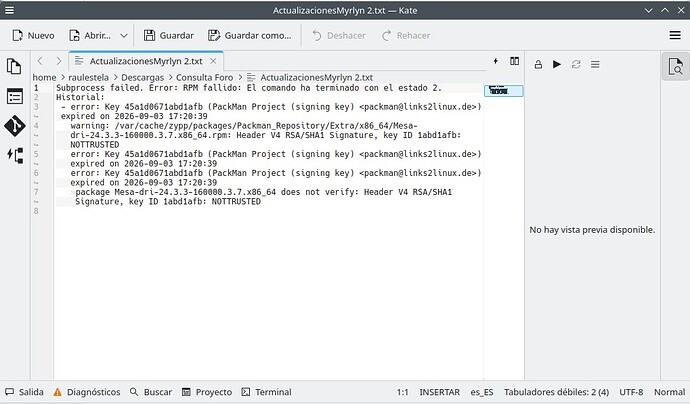Click the preview refresh icon
This screenshot has width=690, height=404.
(576, 64)
